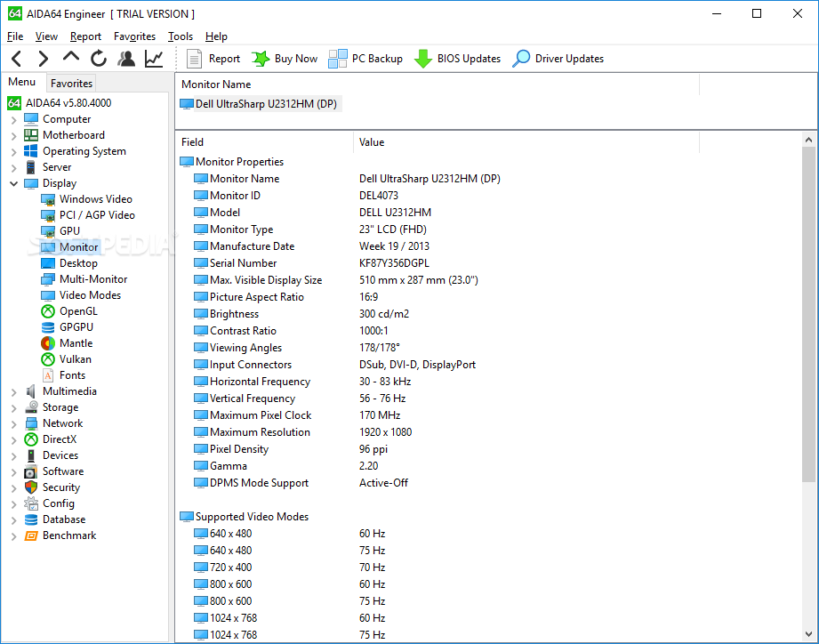Select the GPU tree item

[x=60, y=231]
